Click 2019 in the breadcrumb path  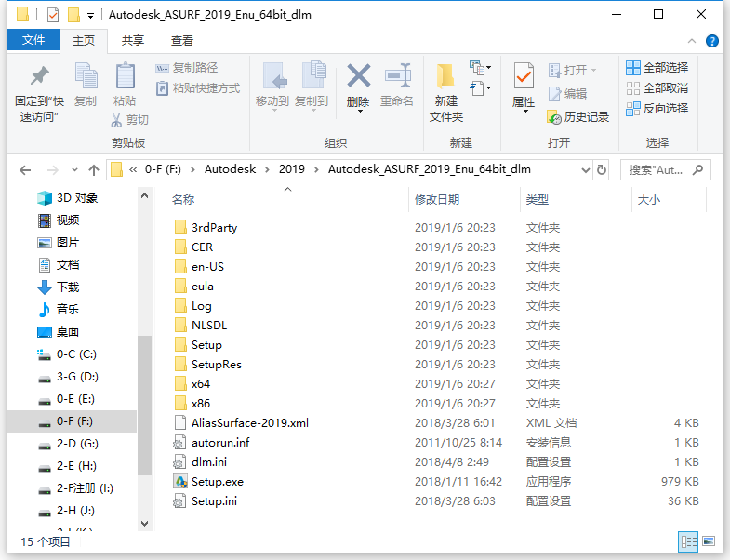[x=291, y=169]
